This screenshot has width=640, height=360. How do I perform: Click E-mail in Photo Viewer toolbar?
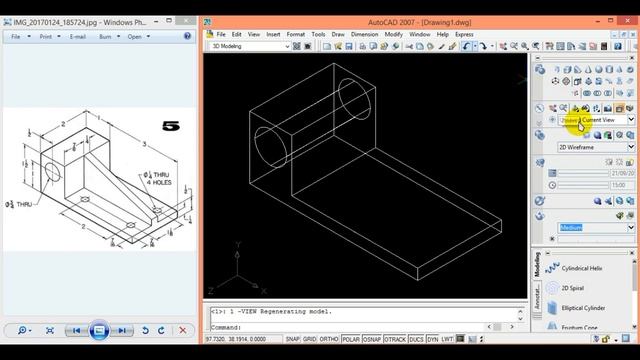tap(78, 37)
